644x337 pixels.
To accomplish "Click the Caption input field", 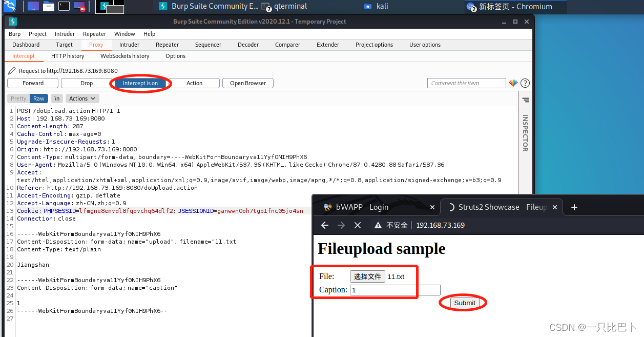I will (395, 290).
